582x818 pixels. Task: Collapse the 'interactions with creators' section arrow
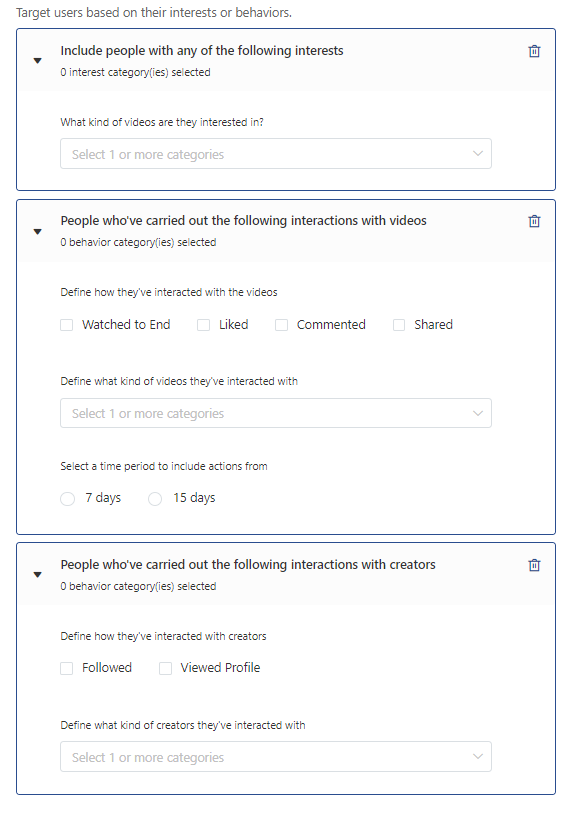(x=38, y=574)
